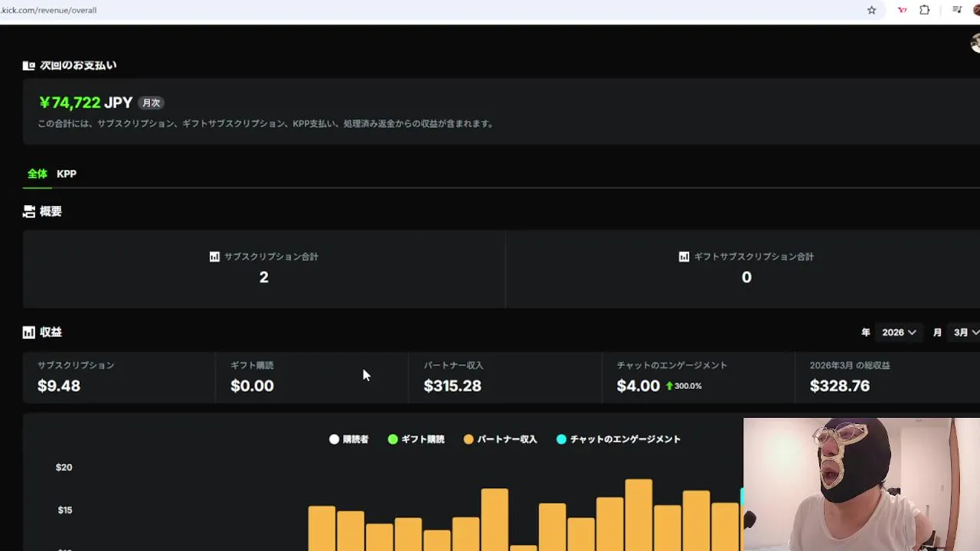Click the icon next to 概要 heading
The width and height of the screenshot is (980, 551).
pos(29,211)
